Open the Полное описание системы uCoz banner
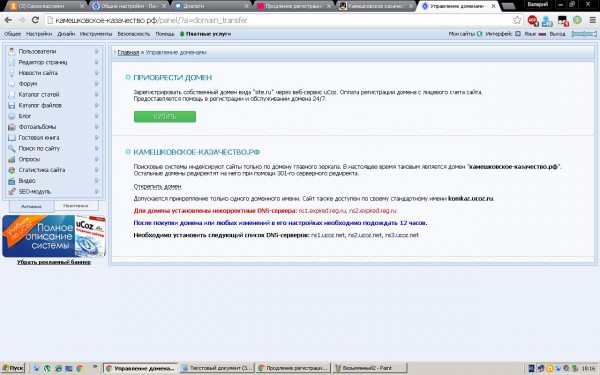 (54, 236)
